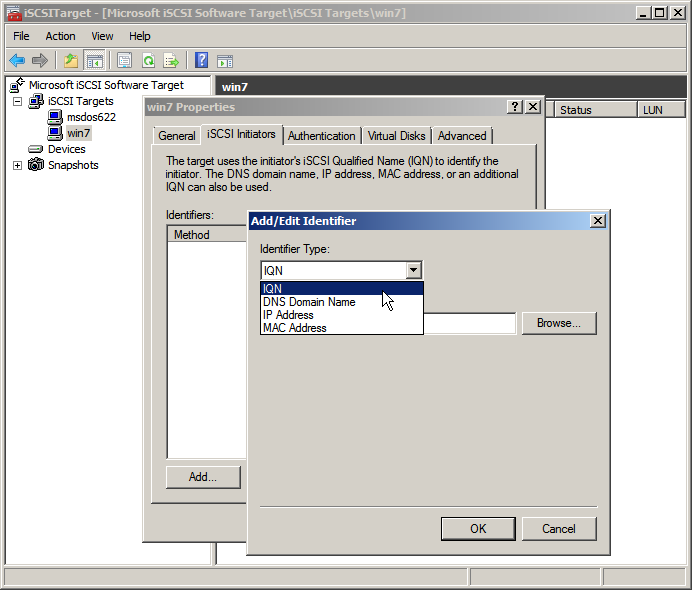
Task: Pick MAC Address in the identifier list
Action: click(294, 328)
